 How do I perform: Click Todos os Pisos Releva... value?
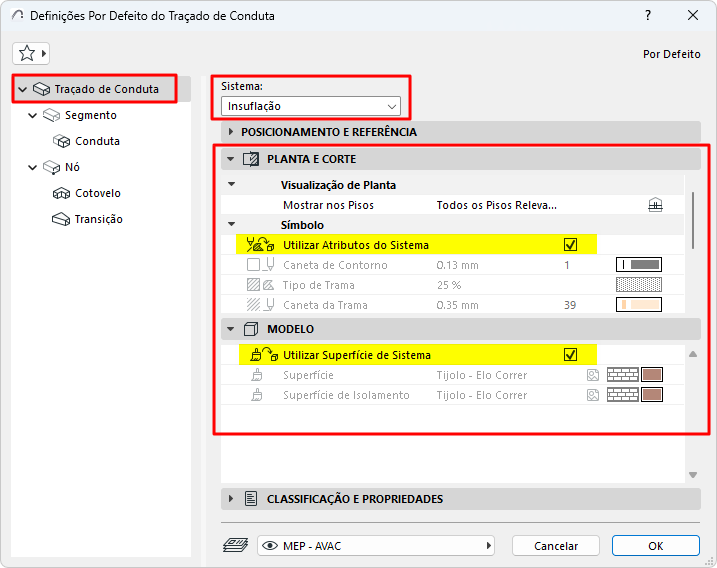[497, 205]
